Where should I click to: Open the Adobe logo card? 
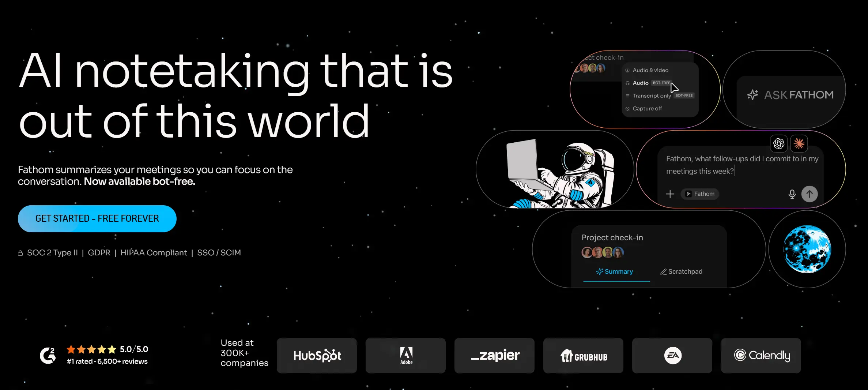(x=405, y=356)
